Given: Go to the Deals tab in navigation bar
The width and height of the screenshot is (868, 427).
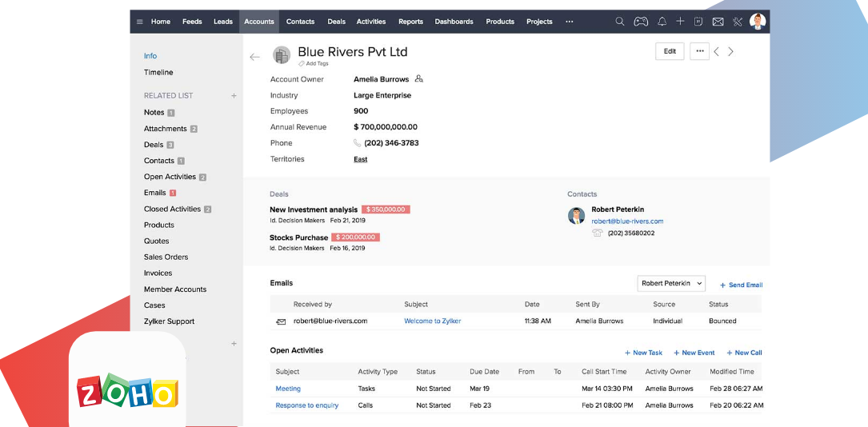Looking at the screenshot, I should point(337,22).
